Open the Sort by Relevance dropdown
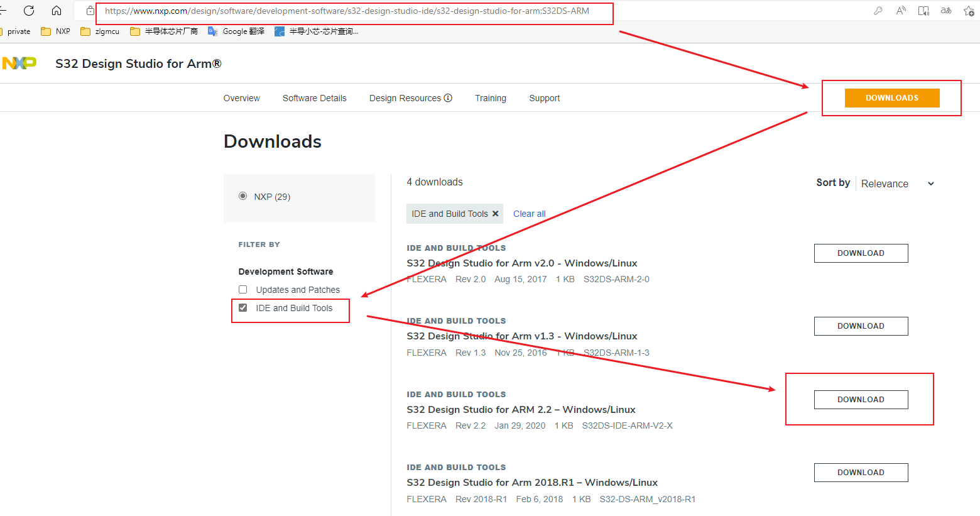The image size is (980, 516). click(898, 184)
